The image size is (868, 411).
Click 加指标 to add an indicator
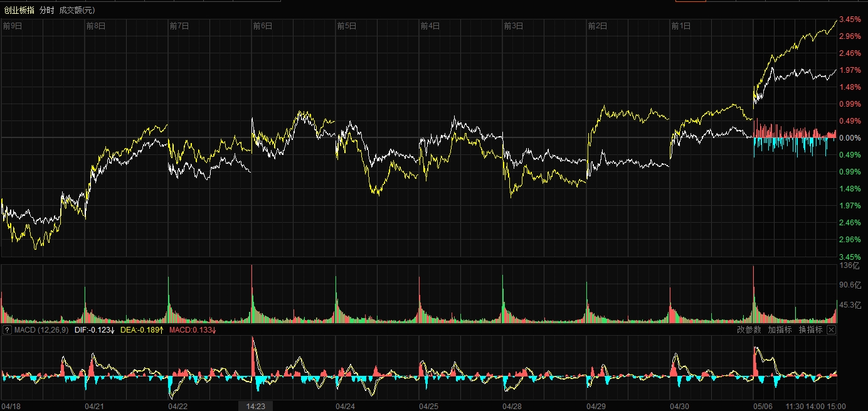tap(780, 329)
